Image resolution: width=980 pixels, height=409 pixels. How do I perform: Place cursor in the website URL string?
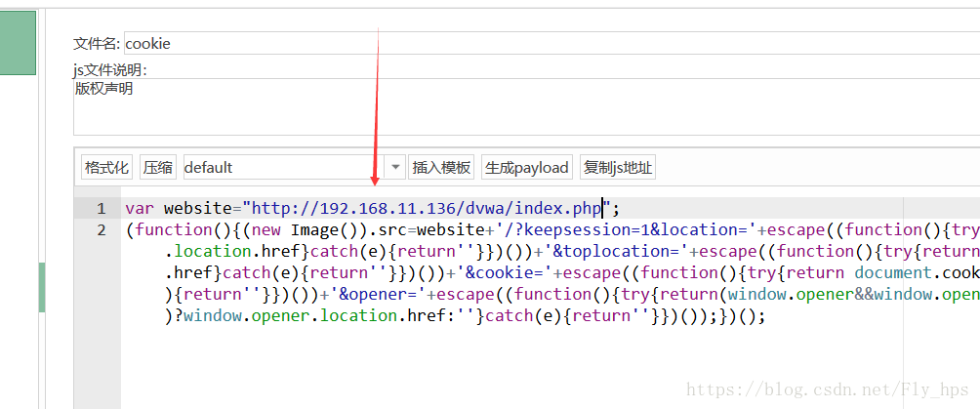(x=427, y=208)
